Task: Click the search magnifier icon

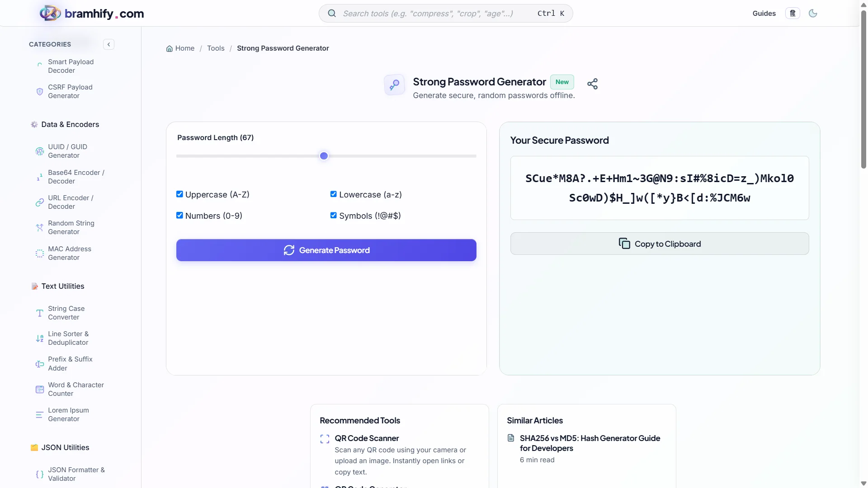Action: (x=332, y=14)
